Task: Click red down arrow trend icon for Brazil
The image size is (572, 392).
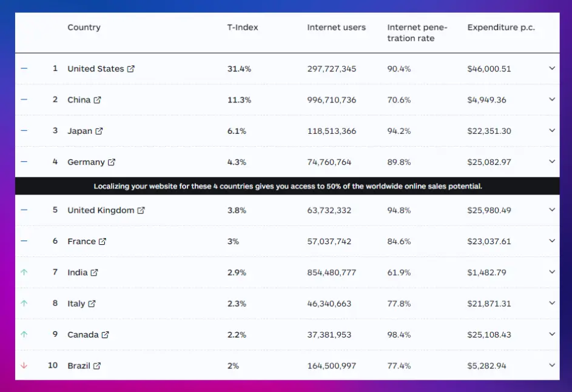Action: pos(24,366)
